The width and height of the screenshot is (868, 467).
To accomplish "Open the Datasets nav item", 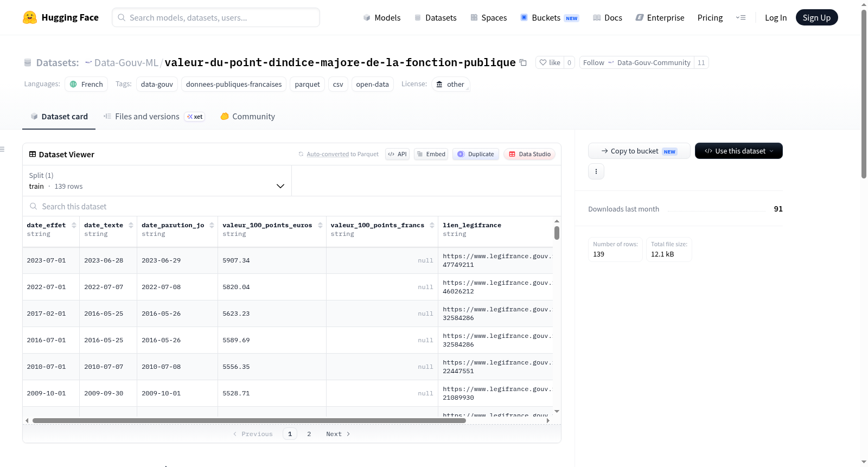I will point(436,17).
